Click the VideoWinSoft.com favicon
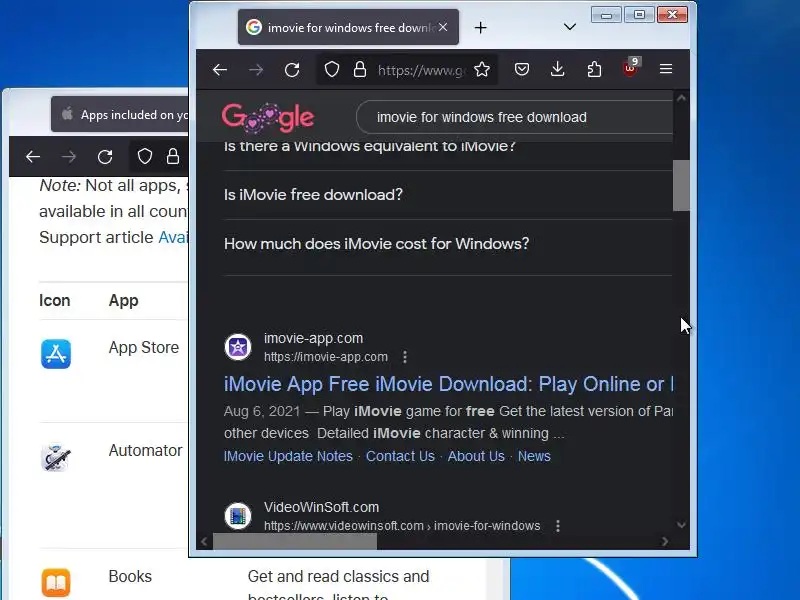This screenshot has width=800, height=600. click(238, 516)
